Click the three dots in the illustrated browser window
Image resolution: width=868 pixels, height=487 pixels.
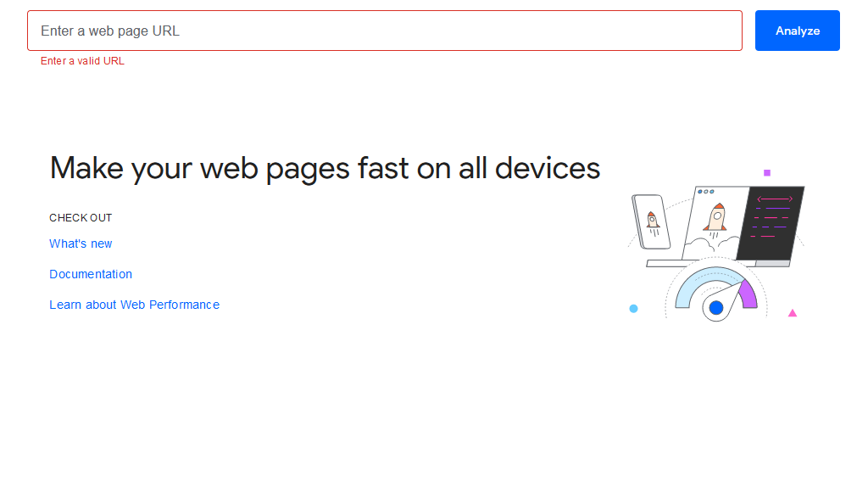pyautogui.click(x=706, y=192)
